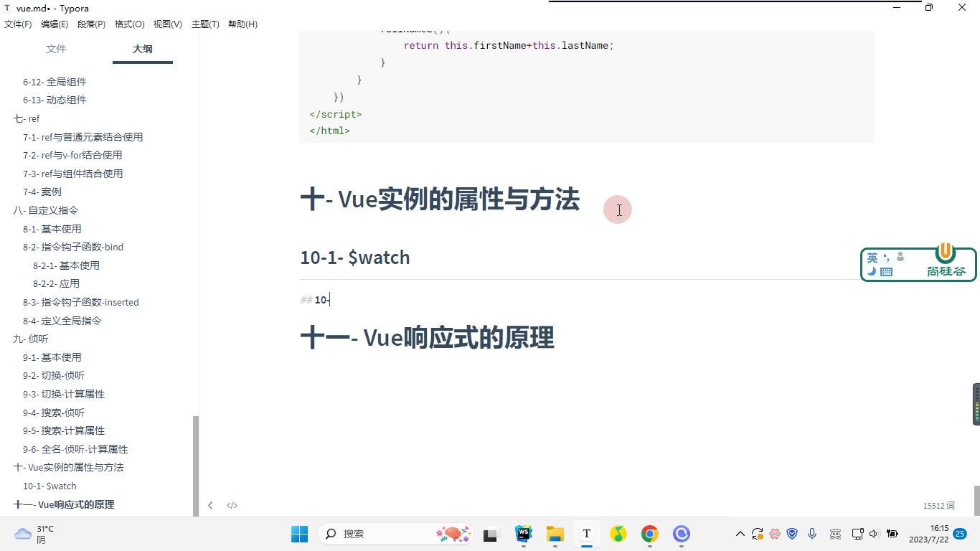The height and width of the screenshot is (551, 980).
Task: Toggle source code mode icon
Action: tap(232, 505)
